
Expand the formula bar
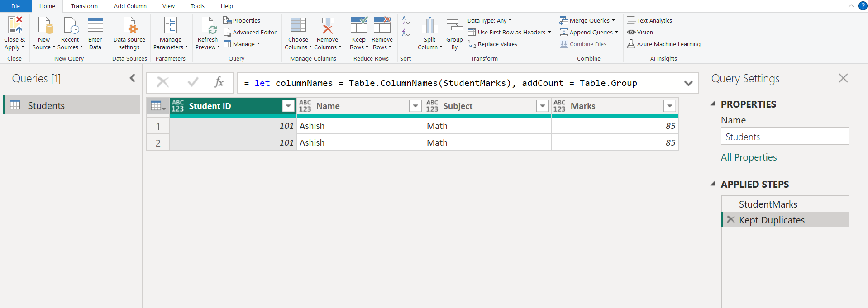688,83
